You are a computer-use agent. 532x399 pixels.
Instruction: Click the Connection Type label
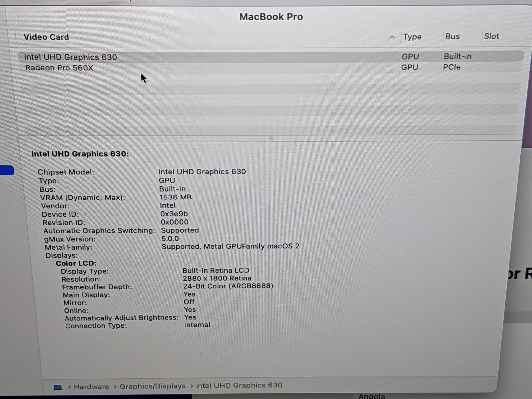(96, 326)
